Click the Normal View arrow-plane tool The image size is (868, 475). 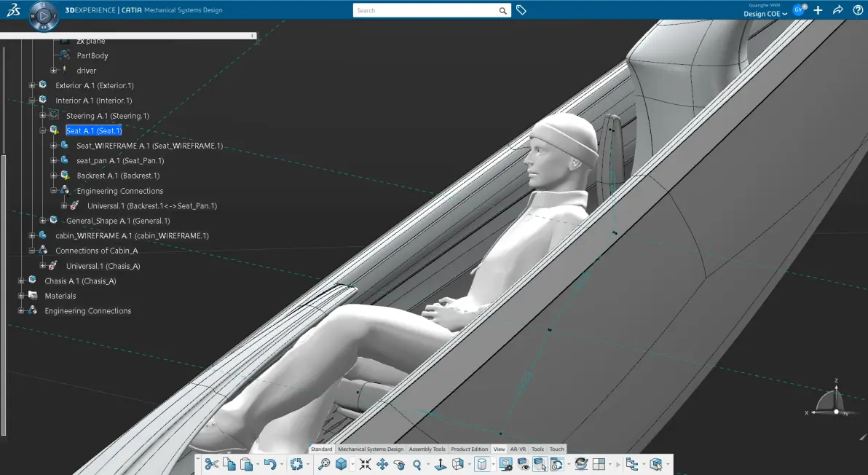[x=440, y=464]
